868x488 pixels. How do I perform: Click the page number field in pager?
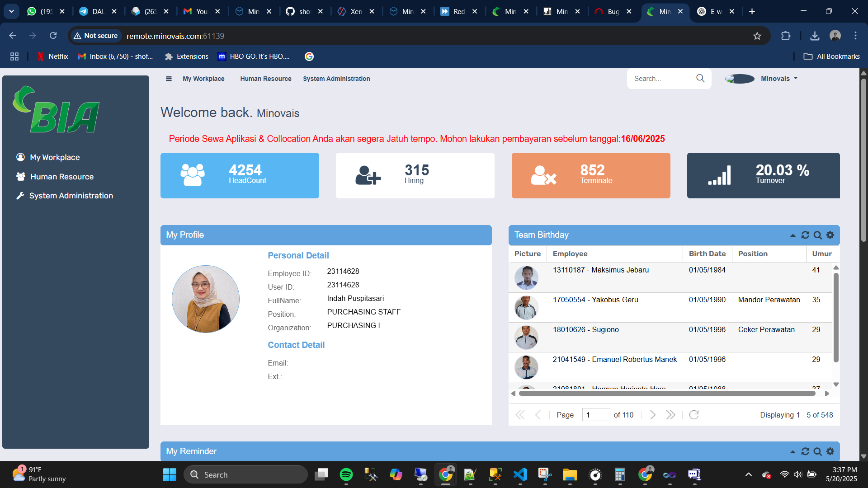[596, 415]
